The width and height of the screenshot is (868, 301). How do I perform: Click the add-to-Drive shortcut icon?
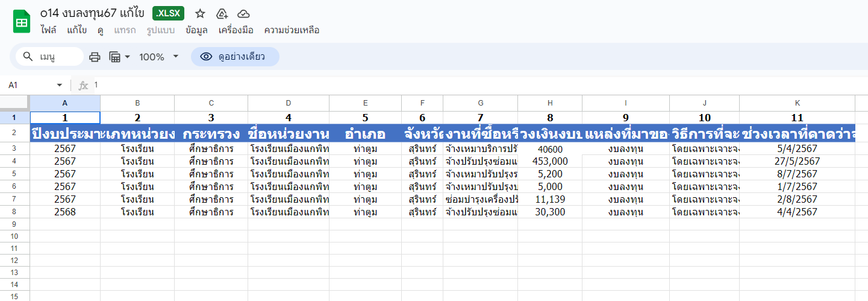(x=222, y=14)
